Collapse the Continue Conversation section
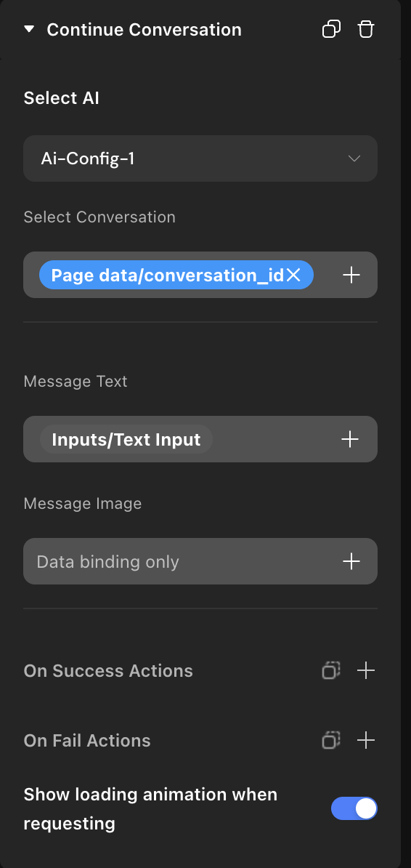This screenshot has height=868, width=411. [x=29, y=29]
